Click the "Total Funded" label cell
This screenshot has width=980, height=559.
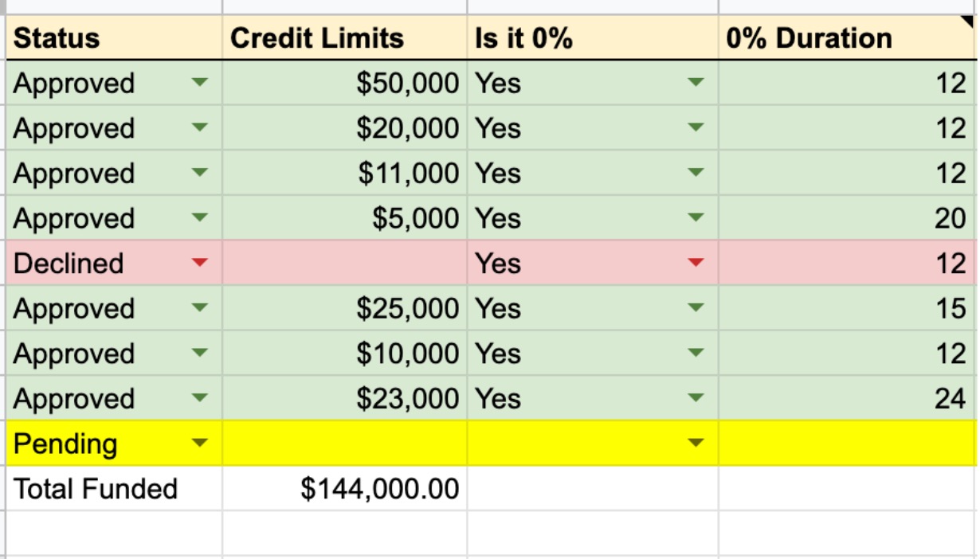tap(114, 489)
